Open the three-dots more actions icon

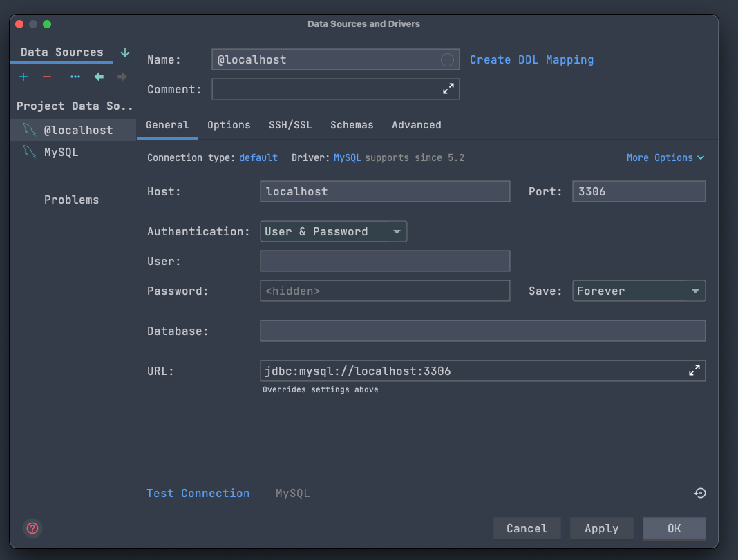point(75,77)
